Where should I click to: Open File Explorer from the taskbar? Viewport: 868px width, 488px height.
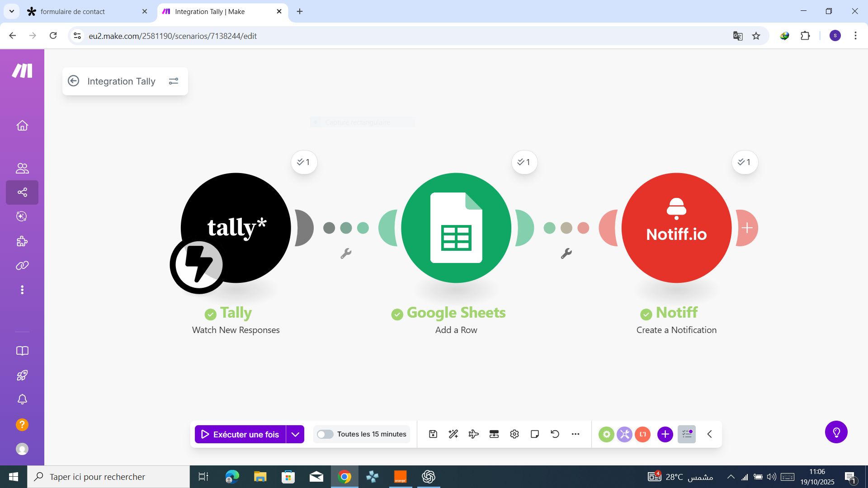click(x=260, y=477)
